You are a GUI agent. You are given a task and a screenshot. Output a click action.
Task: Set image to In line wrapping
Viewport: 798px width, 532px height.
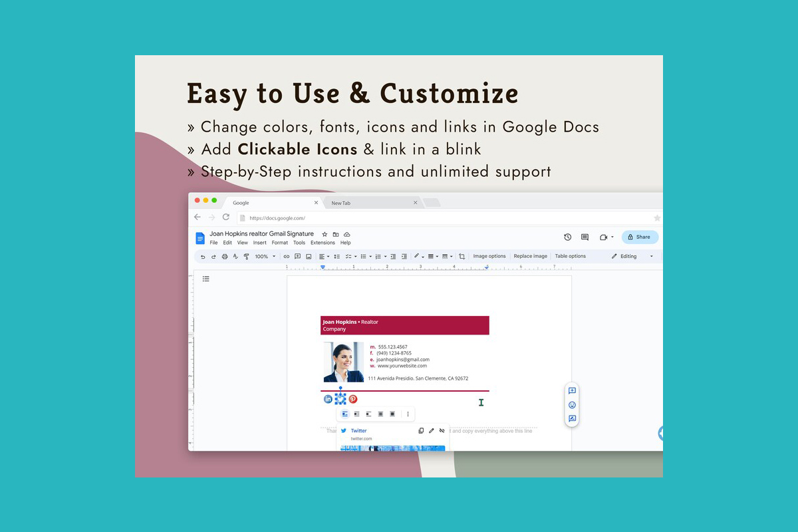pyautogui.click(x=344, y=414)
